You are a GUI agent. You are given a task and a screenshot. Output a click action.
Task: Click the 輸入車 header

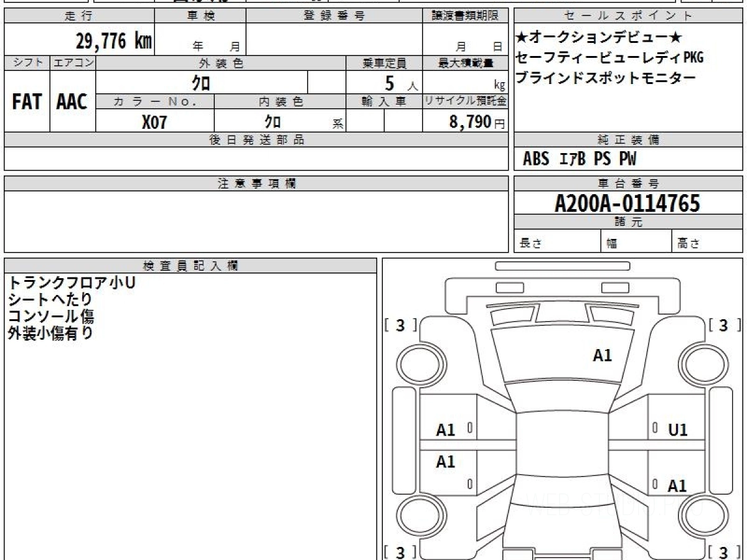click(x=384, y=101)
